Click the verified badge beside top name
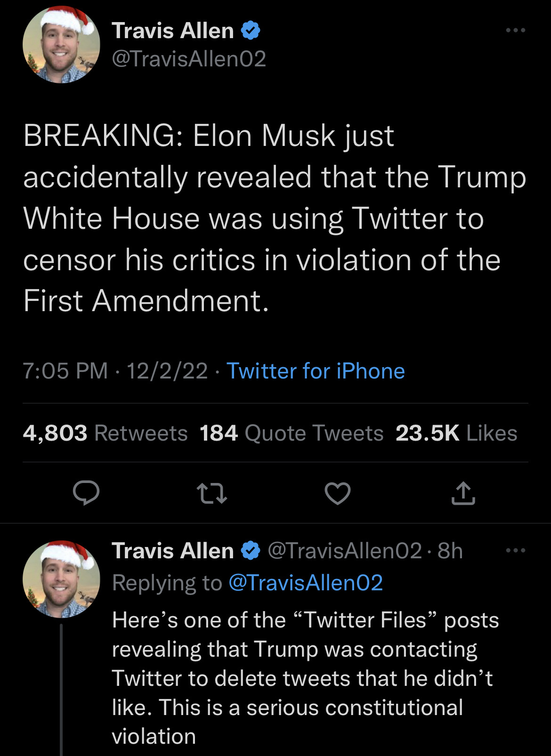 click(x=251, y=31)
